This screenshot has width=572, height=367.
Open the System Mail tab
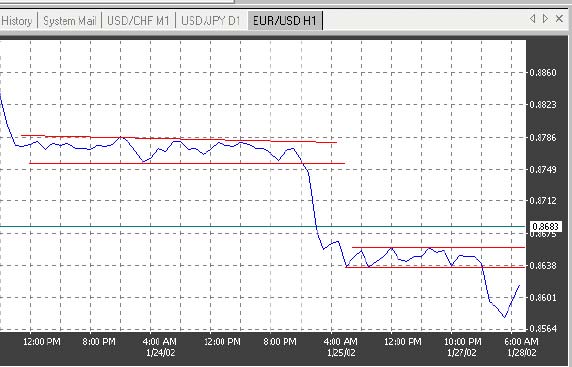pos(69,21)
